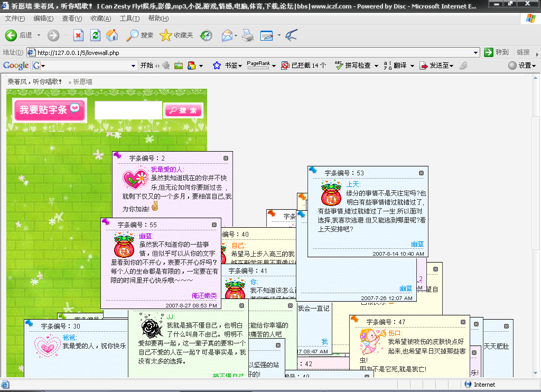Click note title 字条编号：41
This screenshot has height=392, width=541.
pyautogui.click(x=247, y=271)
